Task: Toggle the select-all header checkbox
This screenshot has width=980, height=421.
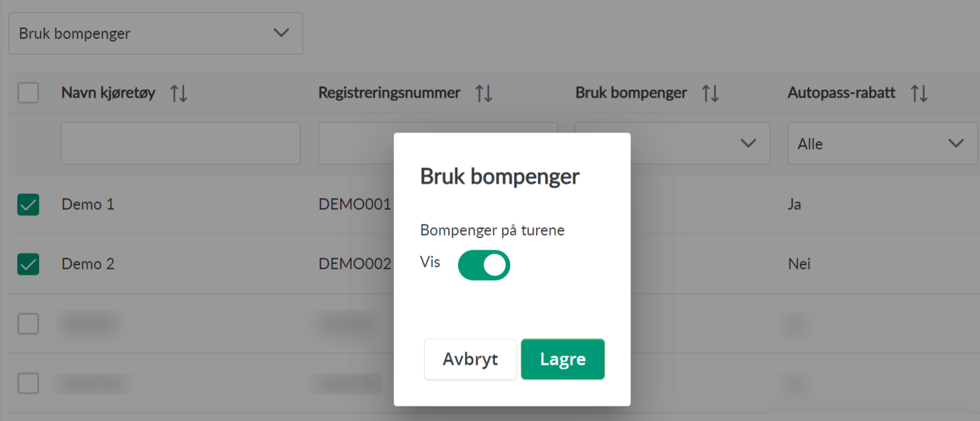Action: point(28,93)
